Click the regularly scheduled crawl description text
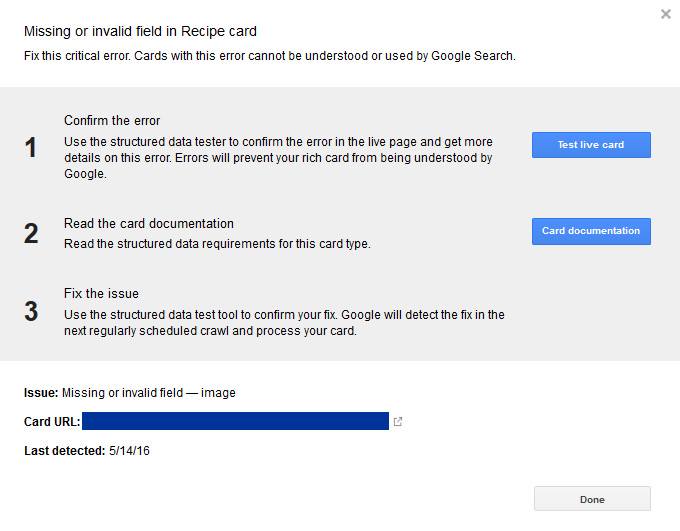Image resolution: width=680 pixels, height=531 pixels. click(x=284, y=323)
